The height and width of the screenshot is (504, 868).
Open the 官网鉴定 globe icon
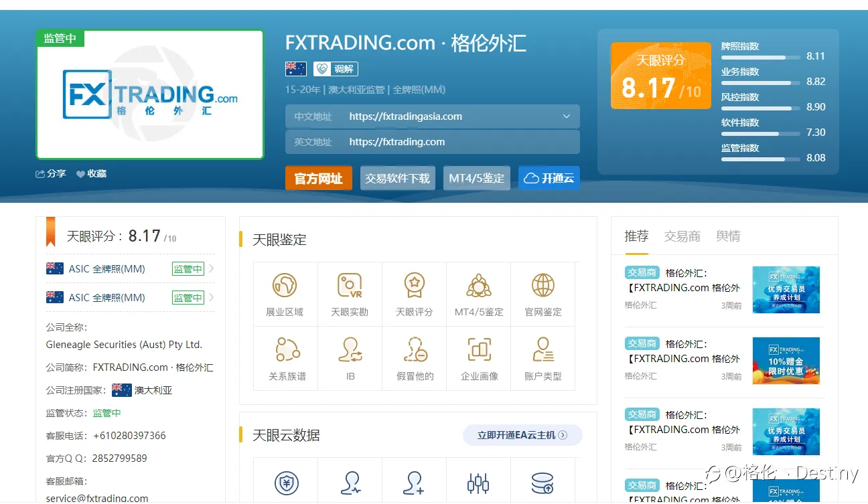pos(543,285)
